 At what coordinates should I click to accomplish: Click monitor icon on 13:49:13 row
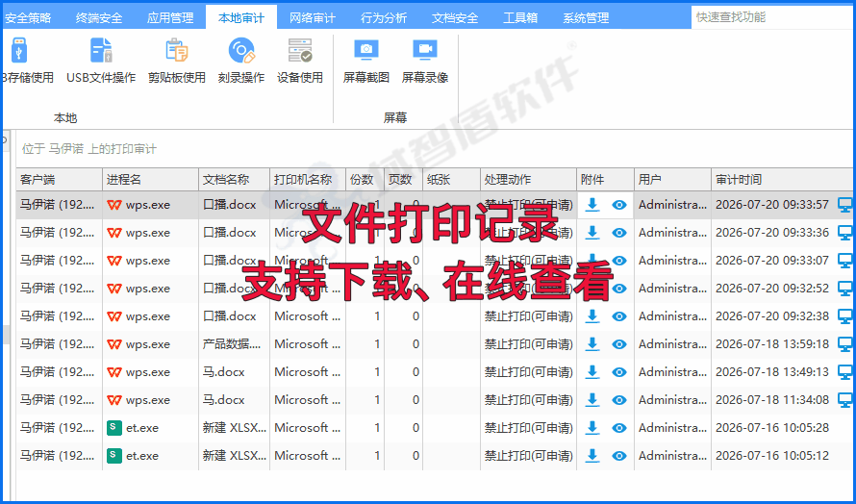pos(845,372)
